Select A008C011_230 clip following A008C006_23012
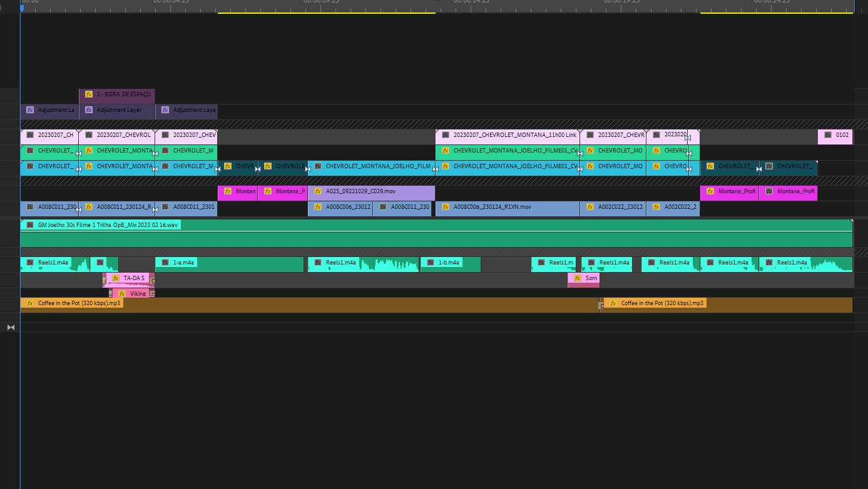The image size is (868, 489). click(402, 209)
